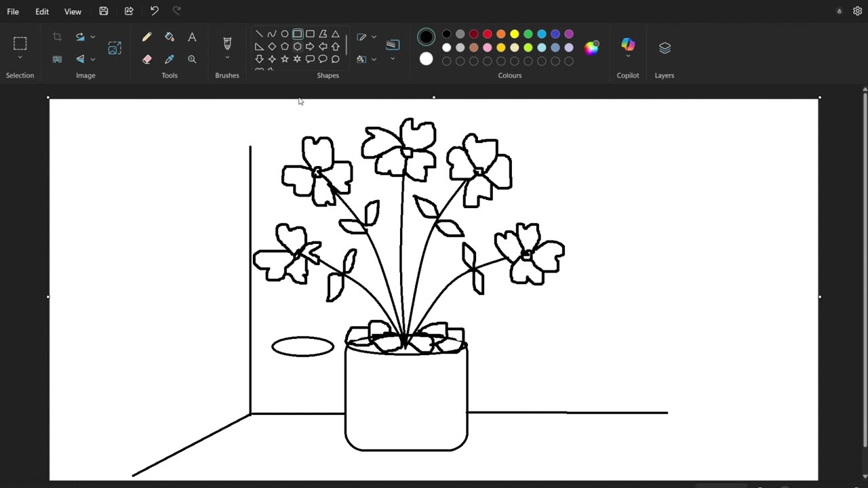This screenshot has width=868, height=488.
Task: Select the Six-point star shape
Action: (297, 59)
